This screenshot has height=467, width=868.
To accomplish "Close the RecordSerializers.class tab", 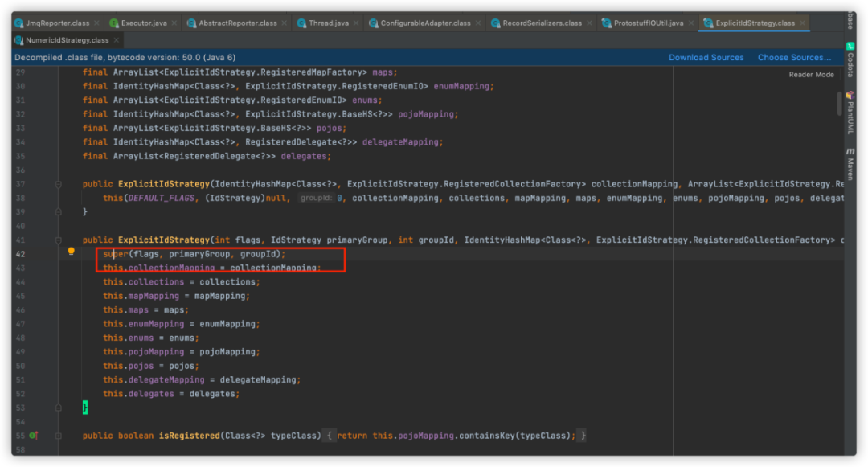I will tap(589, 23).
